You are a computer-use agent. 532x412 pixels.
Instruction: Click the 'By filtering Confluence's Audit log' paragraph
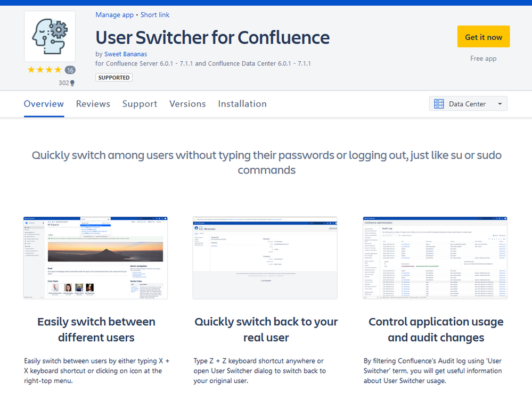pyautogui.click(x=432, y=370)
